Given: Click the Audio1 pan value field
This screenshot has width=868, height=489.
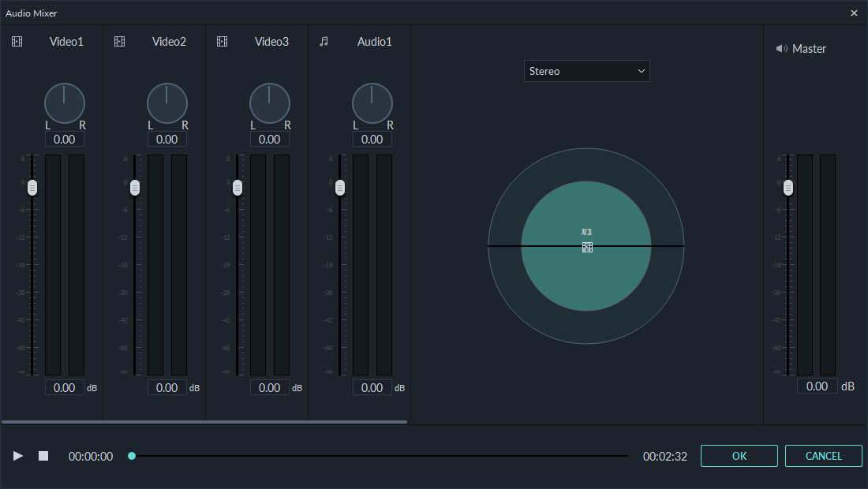Looking at the screenshot, I should 372,140.
